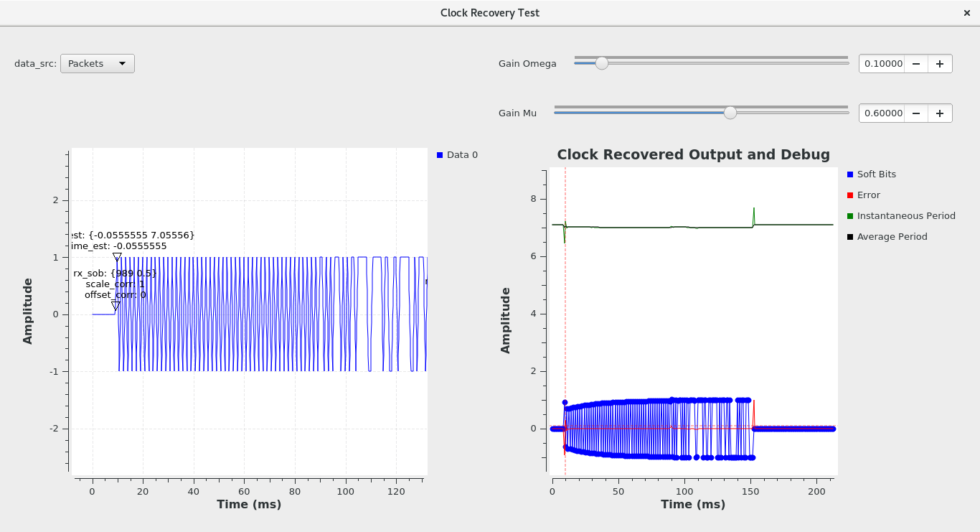Click the time_est tag marker triangle

click(117, 257)
